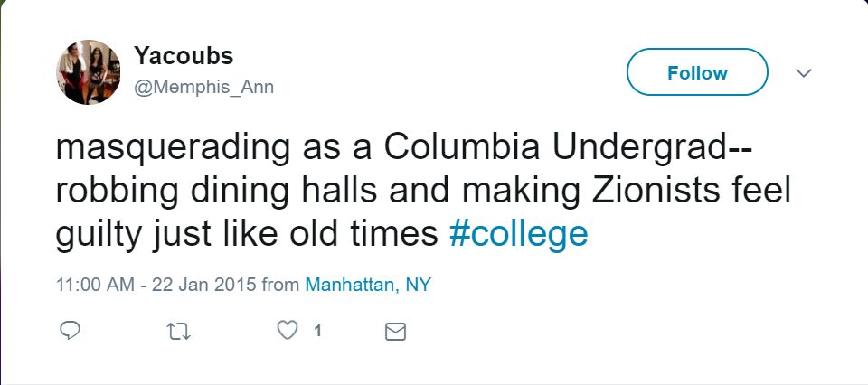868x385 pixels.
Task: Click the display name Yacoubs
Action: tap(184, 56)
